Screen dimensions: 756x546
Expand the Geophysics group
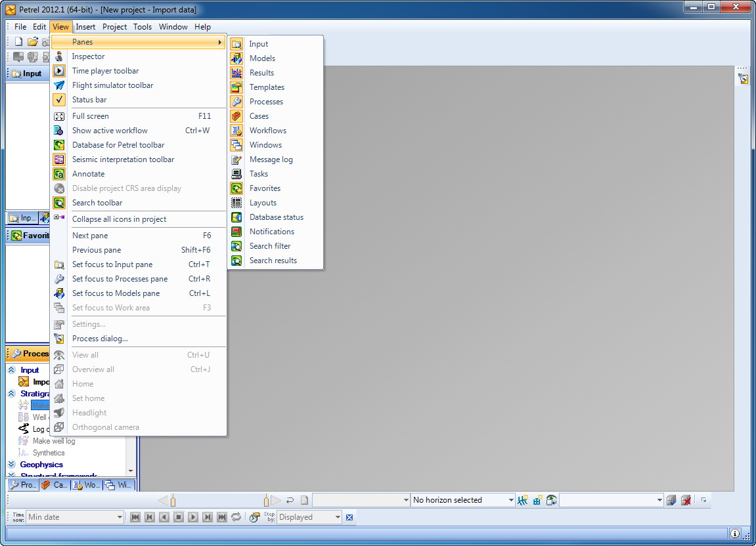click(x=12, y=464)
